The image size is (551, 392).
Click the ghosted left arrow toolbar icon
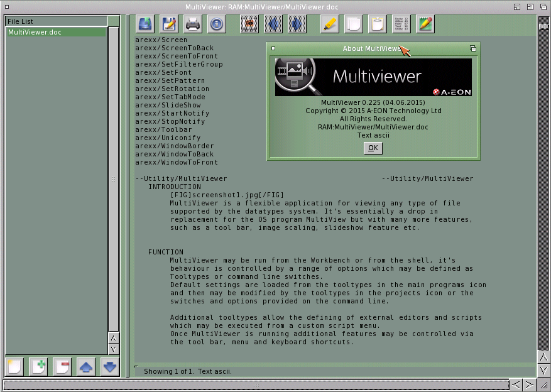tap(273, 24)
